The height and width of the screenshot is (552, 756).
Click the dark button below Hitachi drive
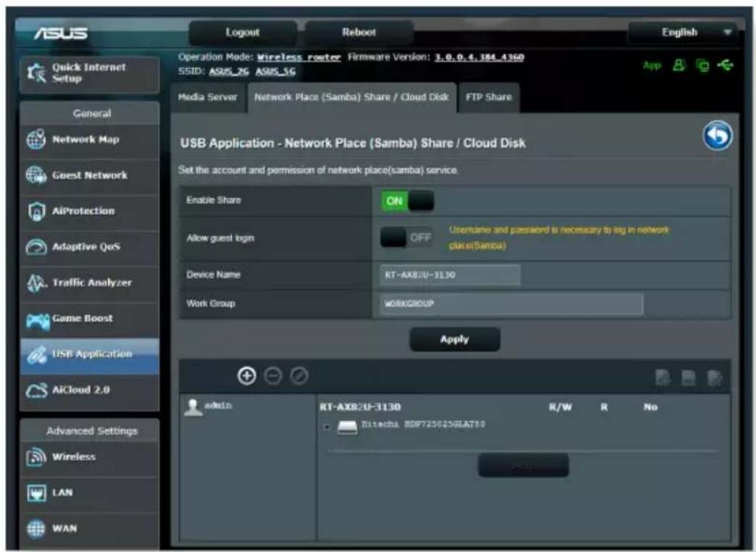point(523,466)
